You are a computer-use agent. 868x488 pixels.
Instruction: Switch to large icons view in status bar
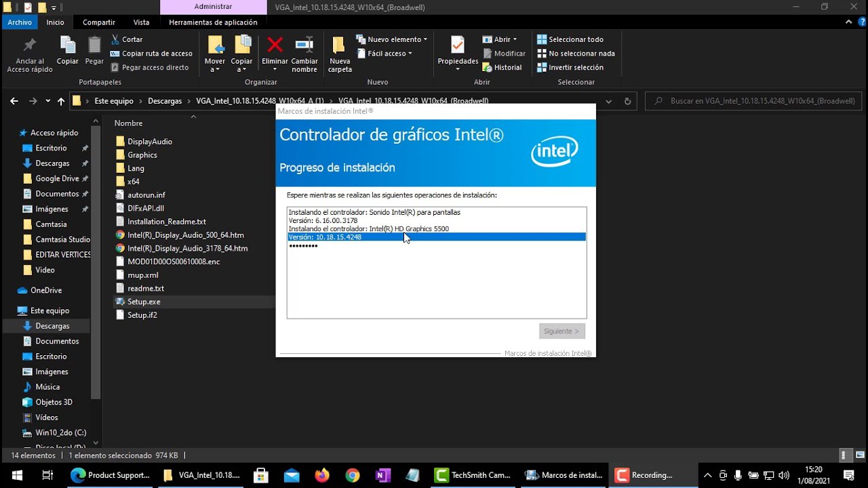click(859, 455)
